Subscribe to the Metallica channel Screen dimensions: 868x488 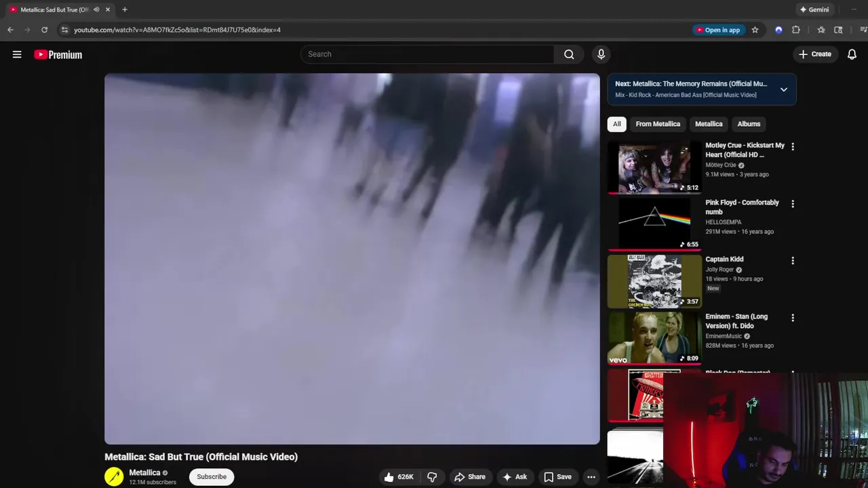pos(212,477)
